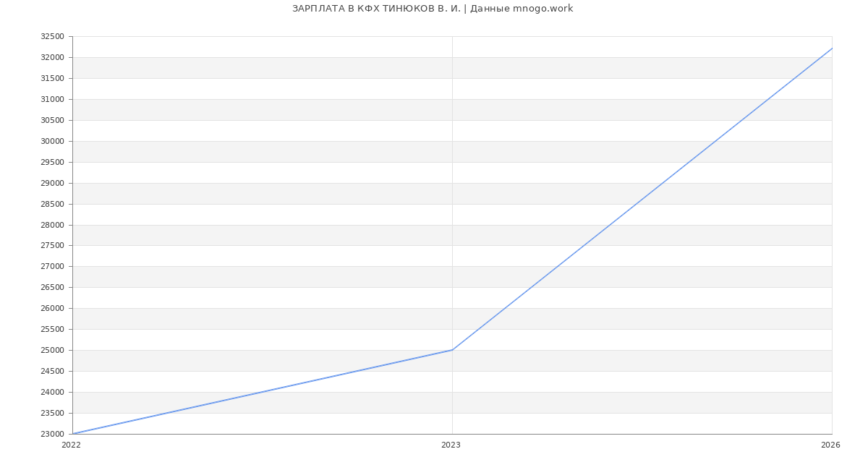This screenshot has width=868, height=470.
Task: Click the 32000 y-axis label
Action: click(51, 58)
